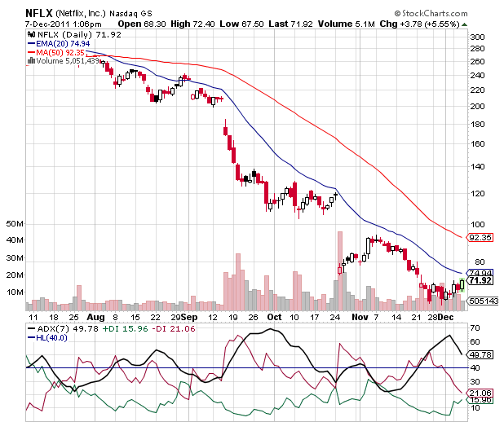Click the 71.92 last price tag
Image resolution: width=504 pixels, height=422 pixels.
[480, 281]
